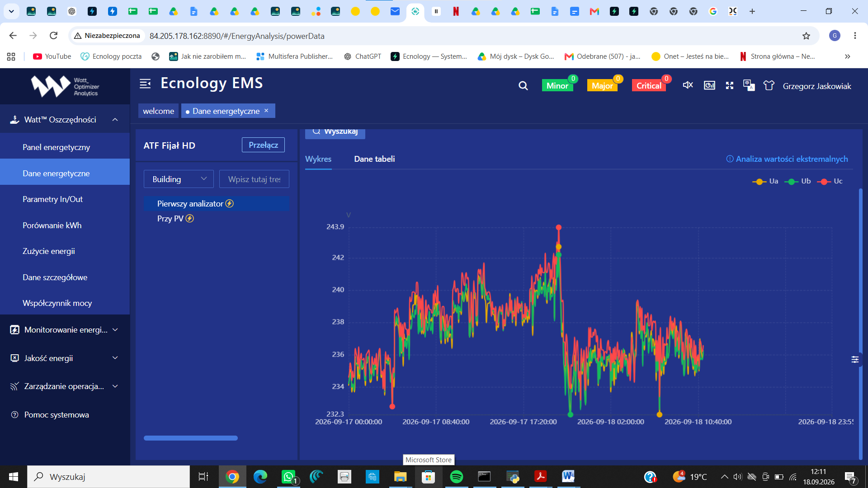Reload the browser page
Image resolution: width=868 pixels, height=488 pixels.
pyautogui.click(x=53, y=36)
